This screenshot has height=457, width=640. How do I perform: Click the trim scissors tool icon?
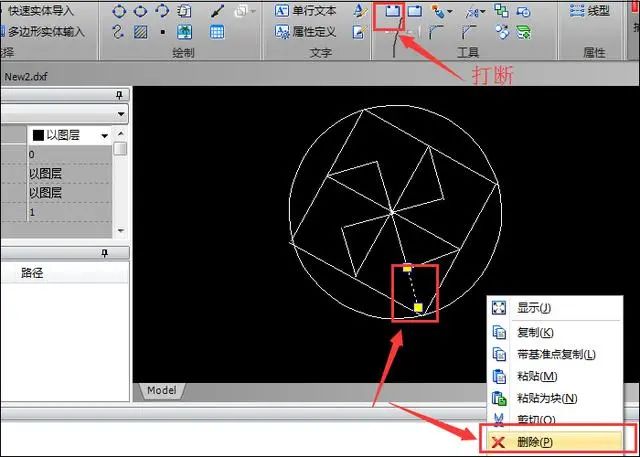point(471,12)
